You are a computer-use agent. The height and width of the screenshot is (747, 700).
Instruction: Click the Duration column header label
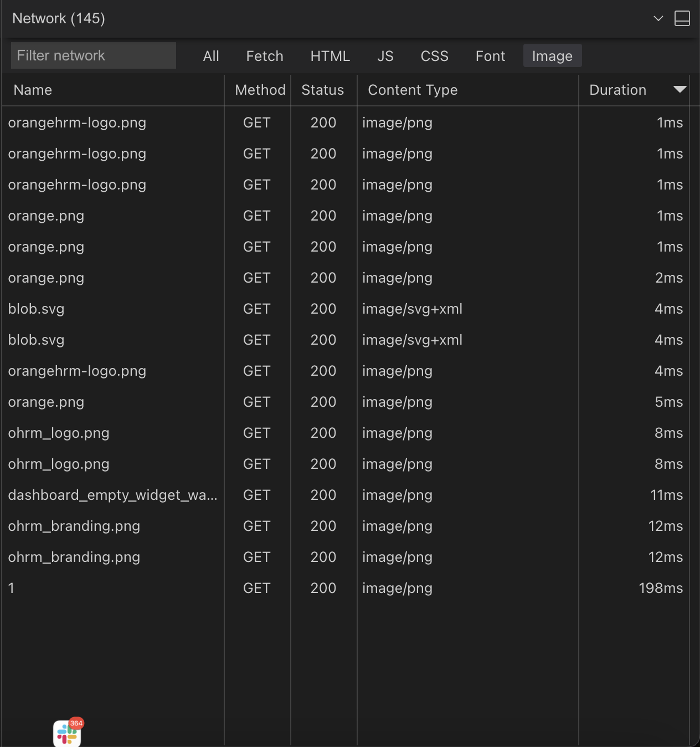[x=617, y=90]
